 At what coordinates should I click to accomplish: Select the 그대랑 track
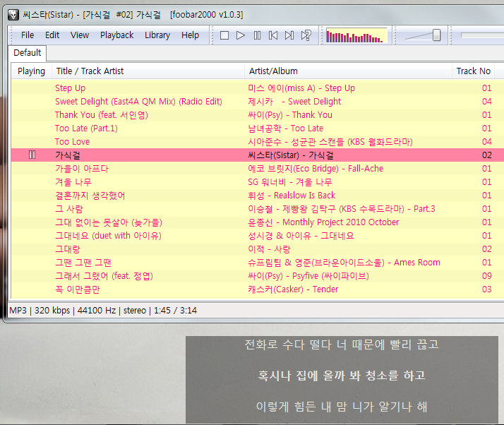click(x=68, y=249)
